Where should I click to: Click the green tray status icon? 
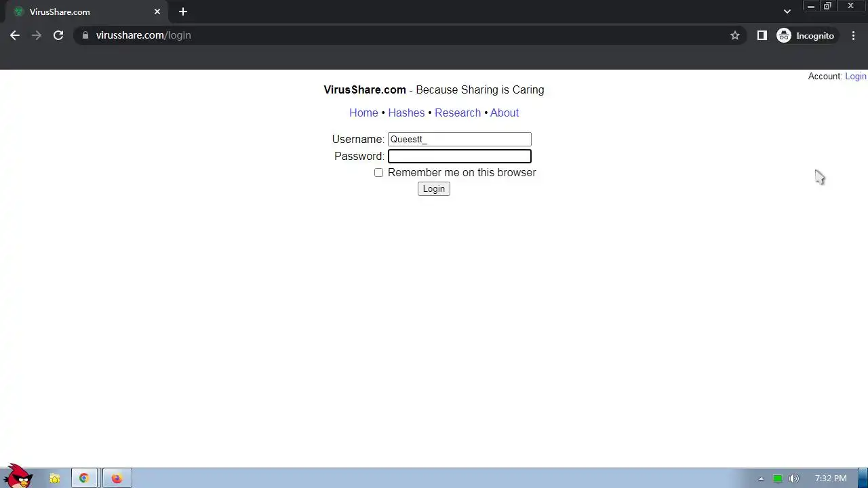778,479
